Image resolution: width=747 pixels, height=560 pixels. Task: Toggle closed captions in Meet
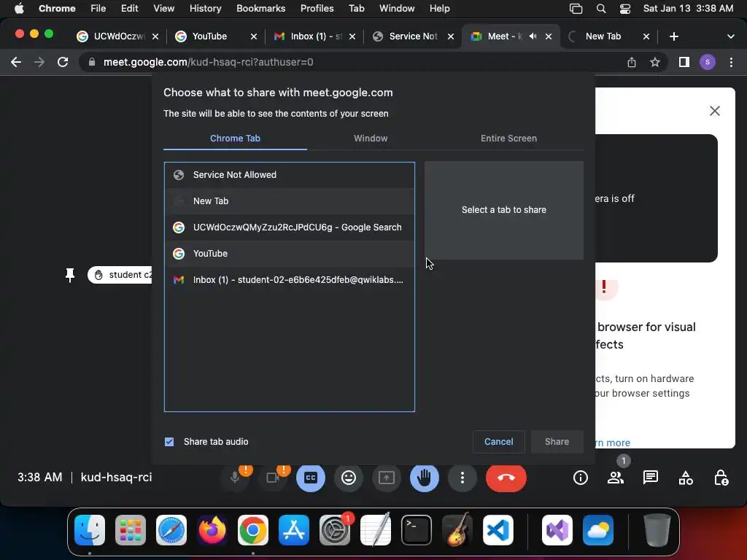(x=311, y=477)
